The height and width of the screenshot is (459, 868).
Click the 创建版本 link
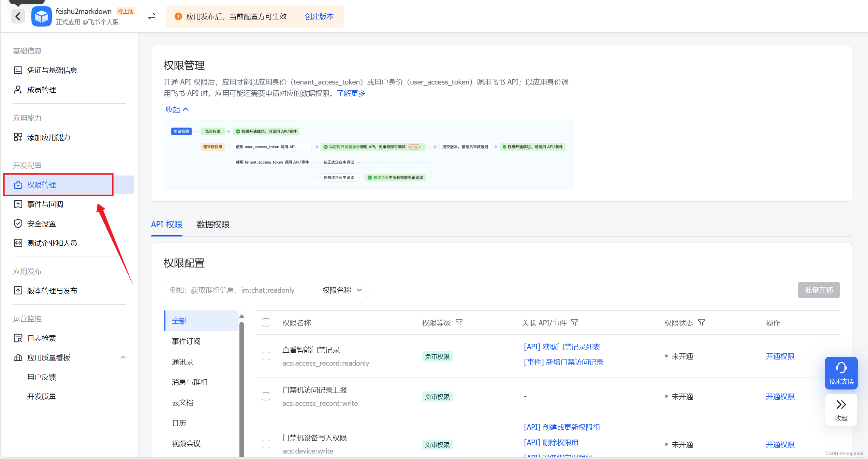tap(319, 16)
